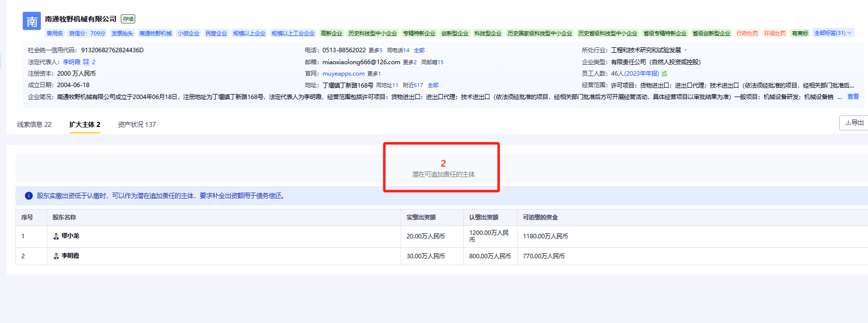Click the green chart icon after 2023年年报
Screen dimensions: 868x323
664,74
